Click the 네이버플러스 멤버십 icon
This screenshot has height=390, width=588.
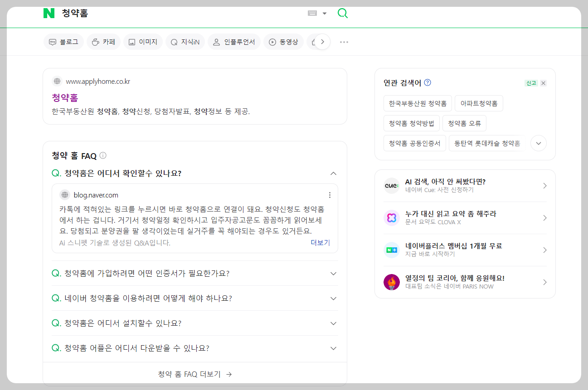coord(391,250)
